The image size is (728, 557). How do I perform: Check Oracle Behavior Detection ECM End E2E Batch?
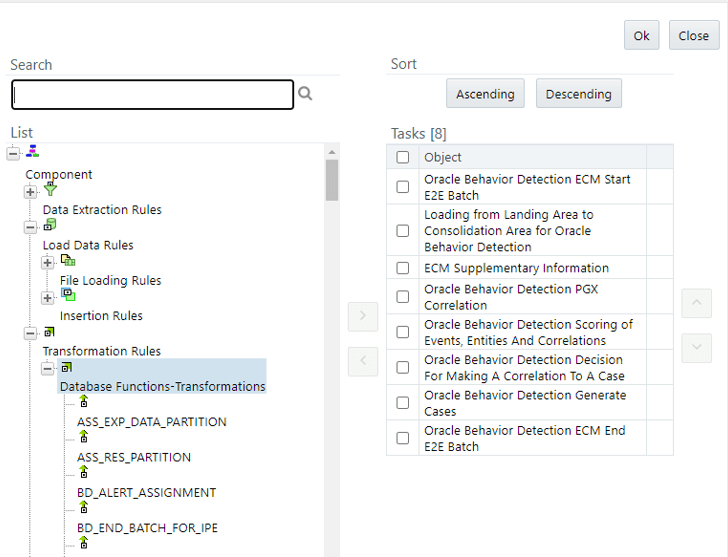(x=403, y=438)
